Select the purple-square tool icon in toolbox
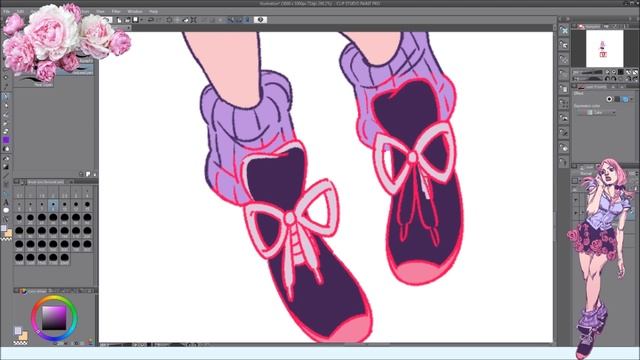This screenshot has width=640, height=360. [6, 140]
